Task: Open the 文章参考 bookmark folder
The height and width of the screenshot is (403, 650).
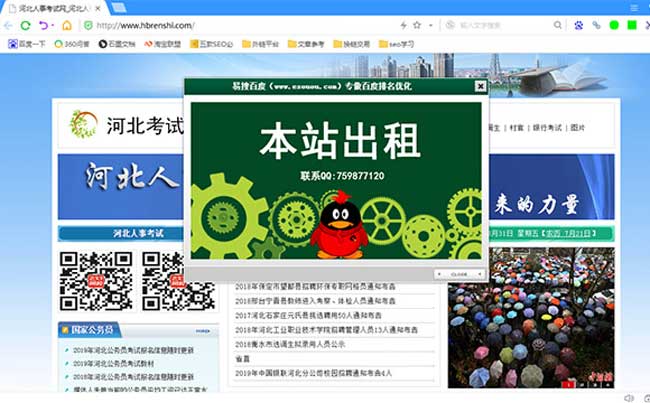Action: click(306, 44)
